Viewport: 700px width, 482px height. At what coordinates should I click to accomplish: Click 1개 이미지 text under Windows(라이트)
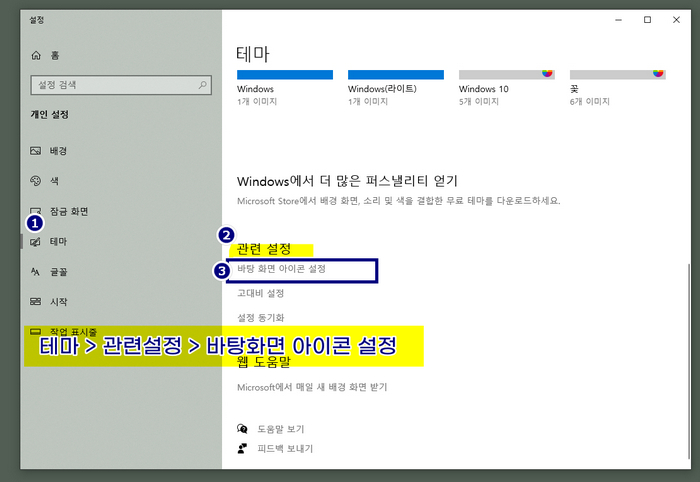368,101
